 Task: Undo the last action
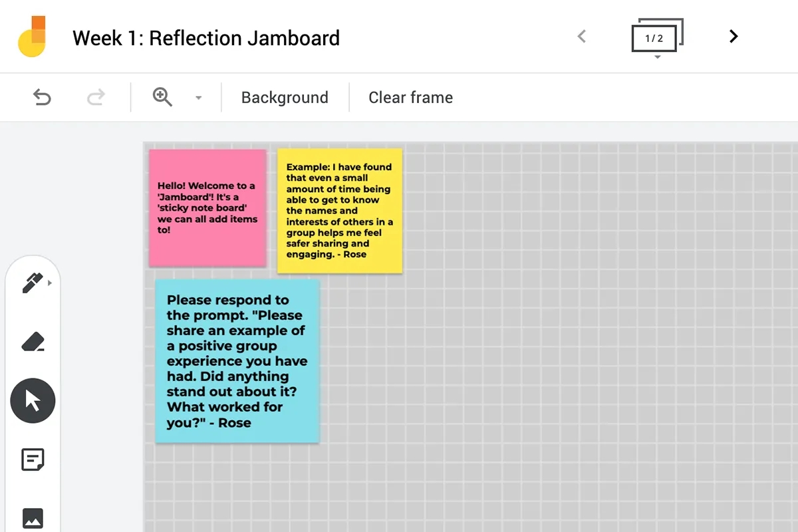tap(42, 97)
